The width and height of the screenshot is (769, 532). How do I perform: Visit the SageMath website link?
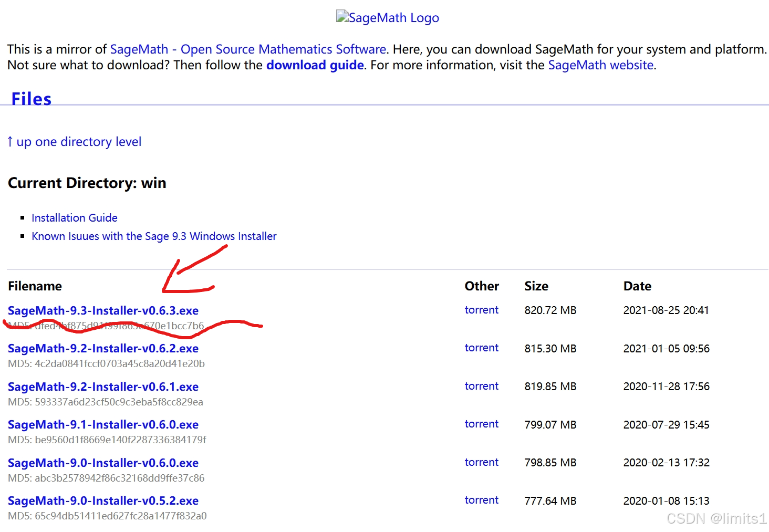[601, 65]
